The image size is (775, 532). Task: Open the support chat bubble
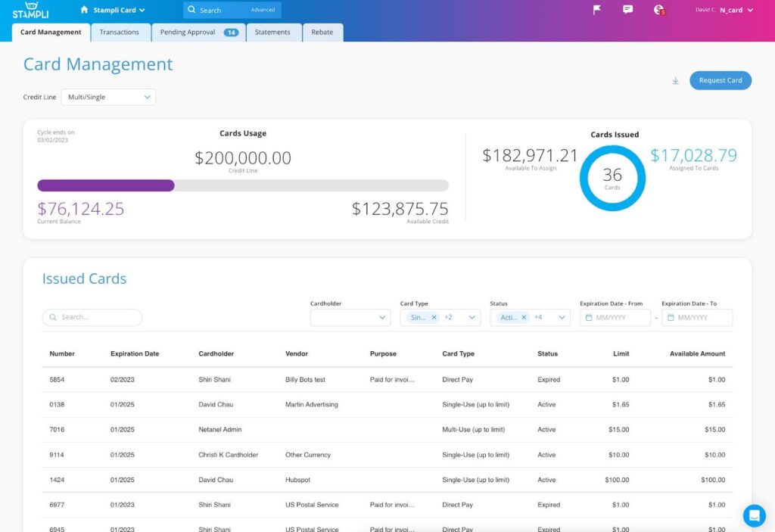(x=754, y=515)
